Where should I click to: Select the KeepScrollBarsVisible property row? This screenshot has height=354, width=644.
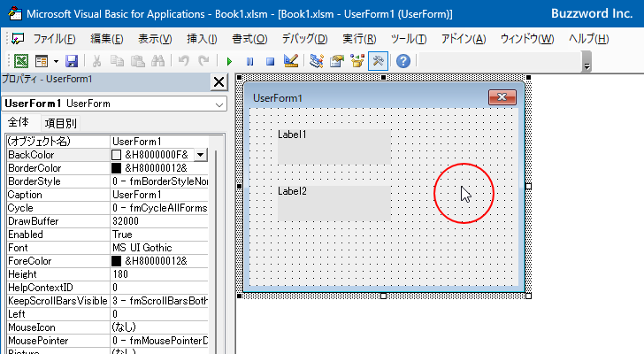108,301
